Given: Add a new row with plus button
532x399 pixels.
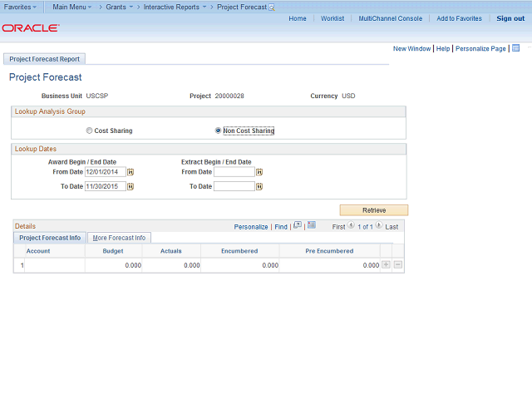Looking at the screenshot, I should [x=386, y=264].
